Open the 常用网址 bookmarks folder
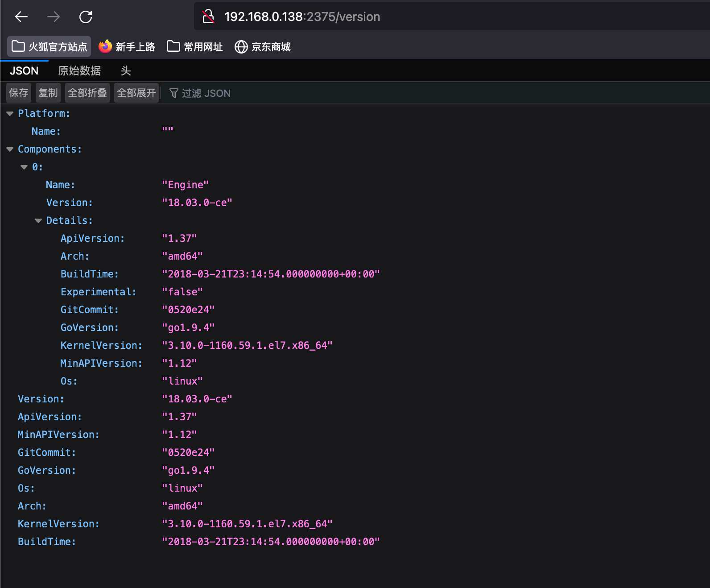 pyautogui.click(x=195, y=46)
